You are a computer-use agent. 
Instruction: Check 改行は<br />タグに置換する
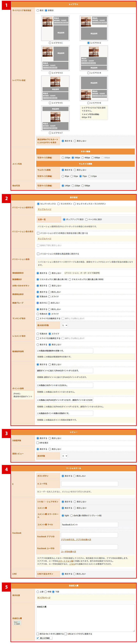[38, 634]
